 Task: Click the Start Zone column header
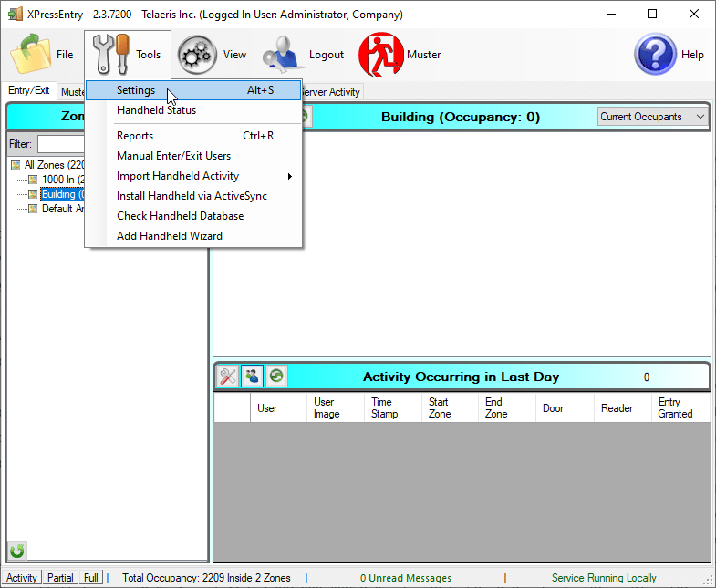tap(450, 408)
